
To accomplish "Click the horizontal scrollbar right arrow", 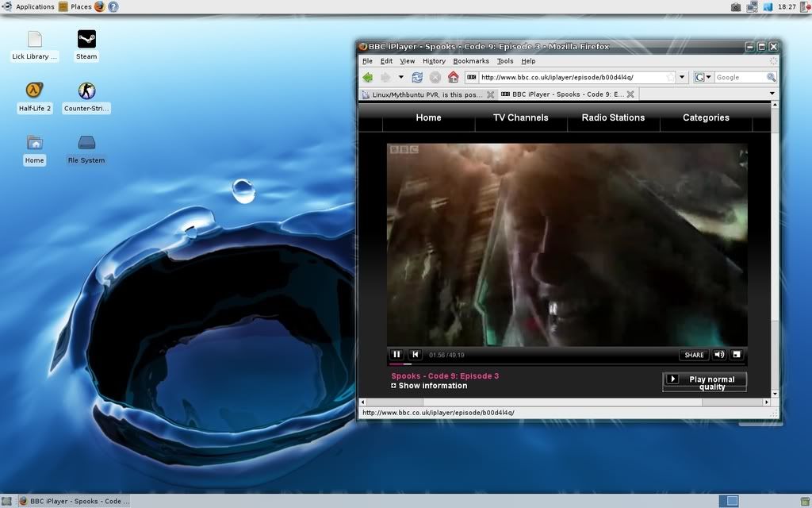I will click(x=767, y=402).
